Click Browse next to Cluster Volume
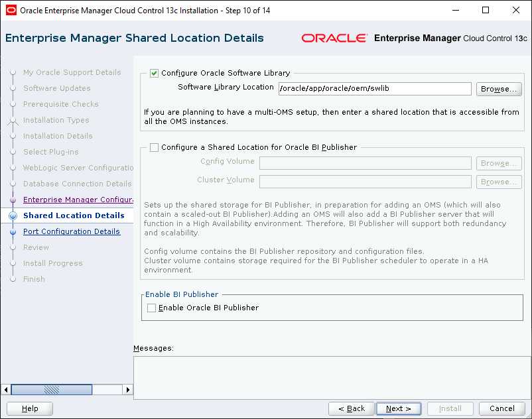Screen dimensions: 532x419 (x=499, y=182)
